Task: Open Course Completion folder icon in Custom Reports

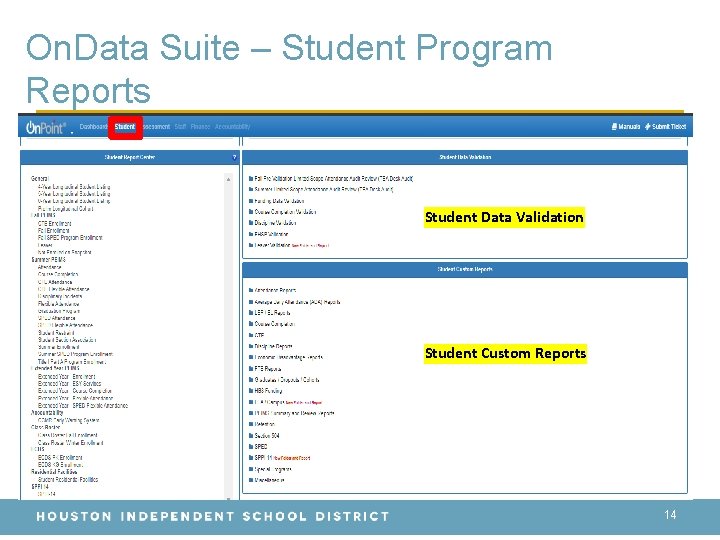Action: tap(251, 324)
